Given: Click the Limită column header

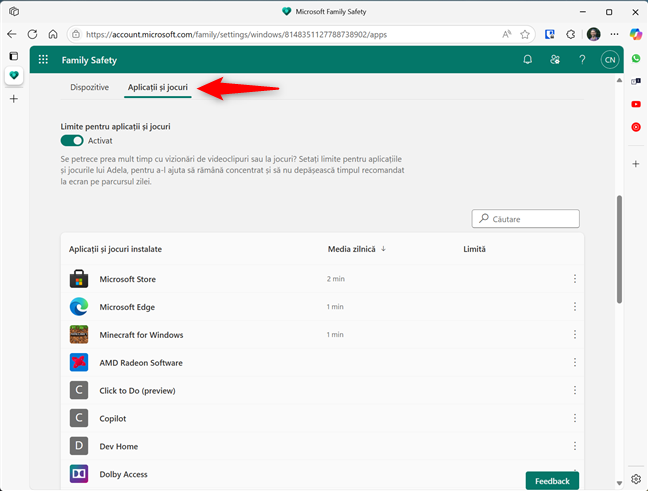Looking at the screenshot, I should 474,249.
